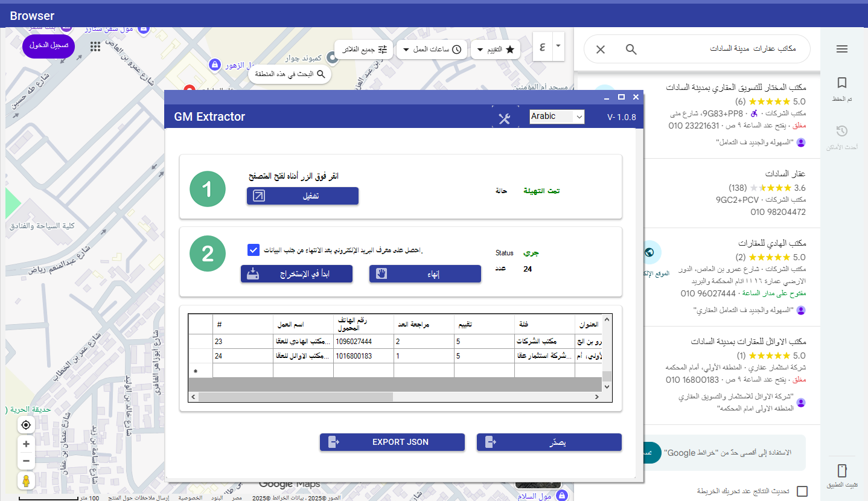
Task: Click the Google apps grid icon
Action: 95,46
